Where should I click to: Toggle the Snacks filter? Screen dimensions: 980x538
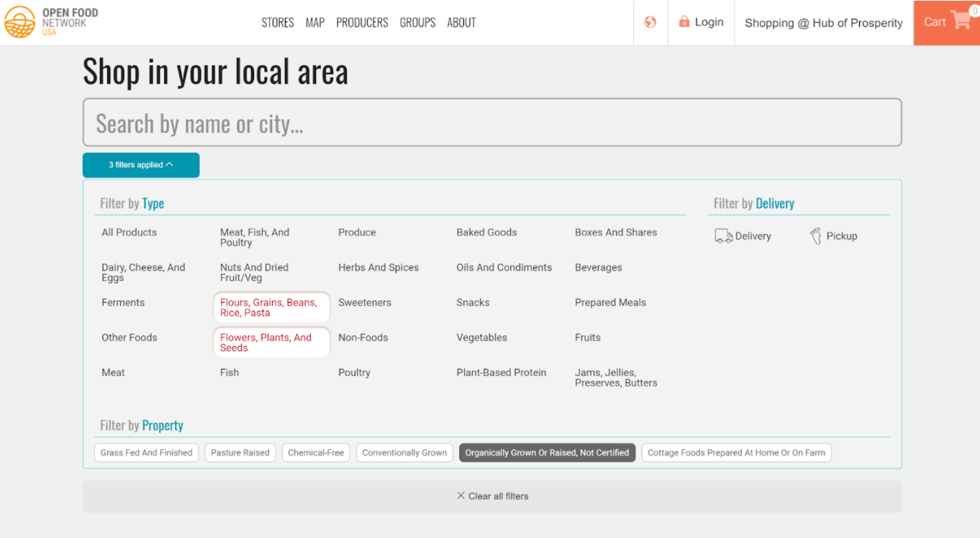pos(473,303)
